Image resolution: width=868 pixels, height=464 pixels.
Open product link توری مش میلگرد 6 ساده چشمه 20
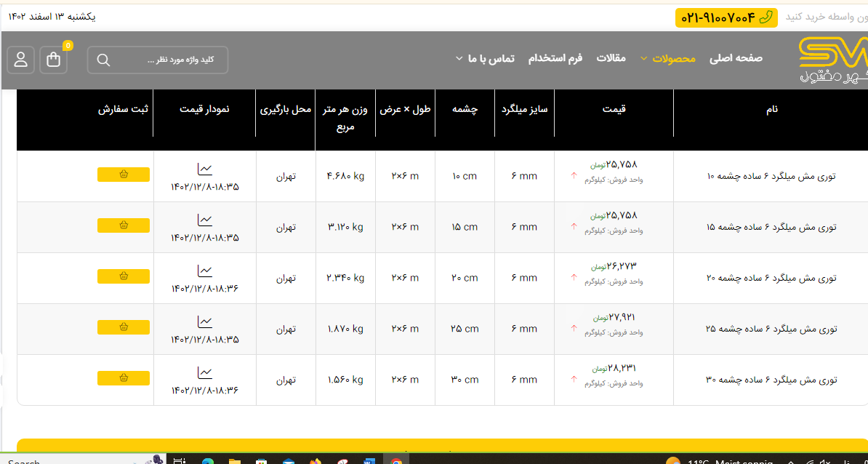[771, 278]
